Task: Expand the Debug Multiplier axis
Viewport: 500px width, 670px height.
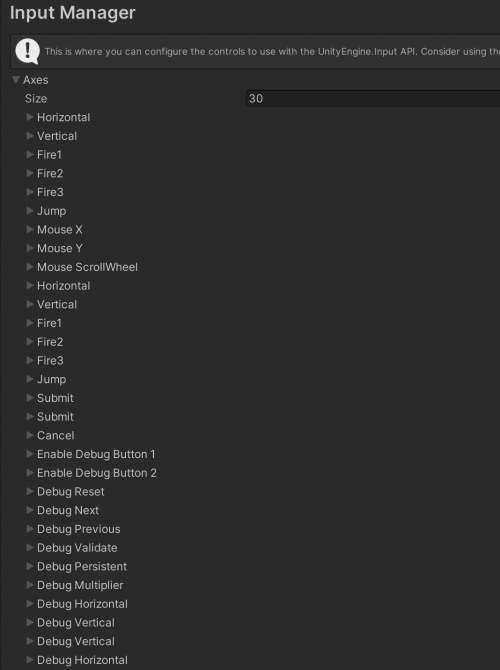Action: (30, 585)
